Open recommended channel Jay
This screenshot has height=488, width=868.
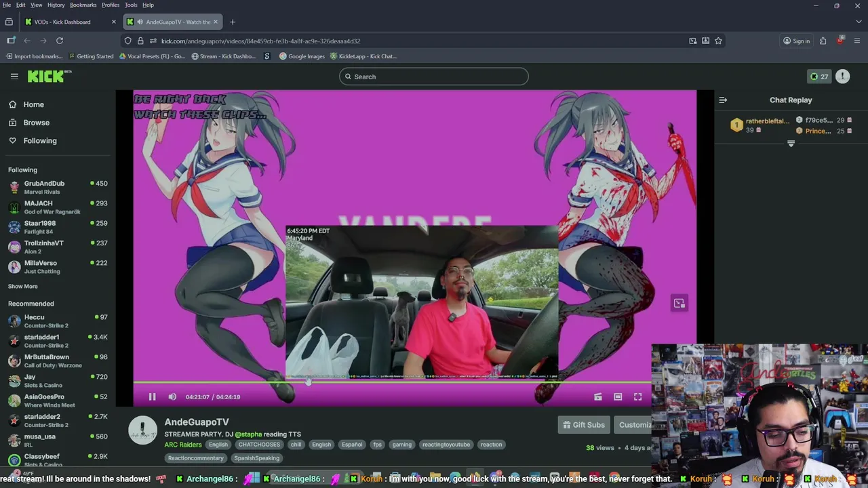(x=58, y=381)
